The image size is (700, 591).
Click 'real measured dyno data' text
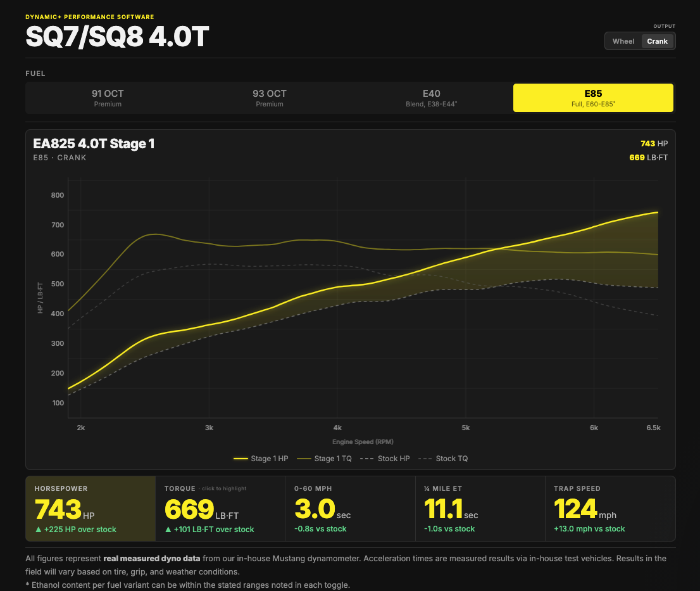152,559
